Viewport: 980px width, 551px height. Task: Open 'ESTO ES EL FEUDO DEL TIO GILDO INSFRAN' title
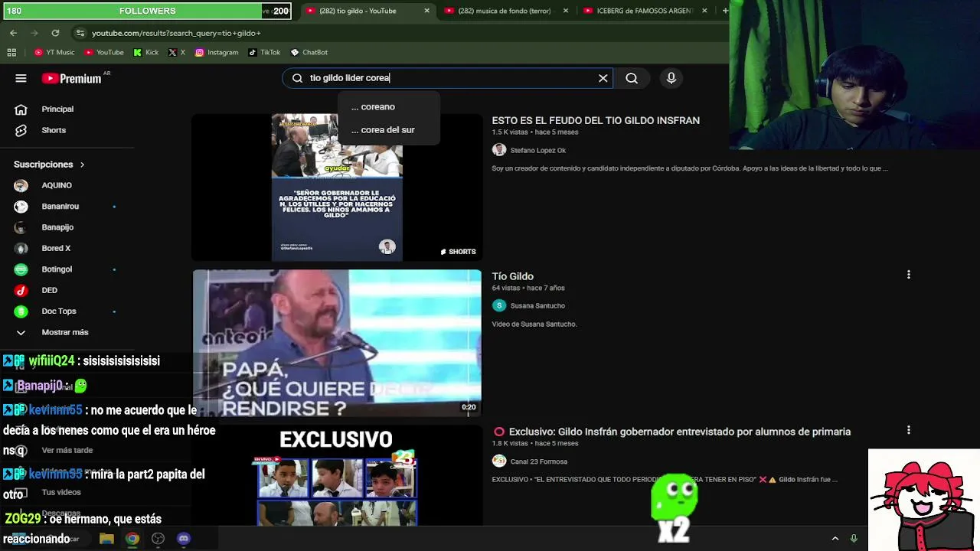596,121
